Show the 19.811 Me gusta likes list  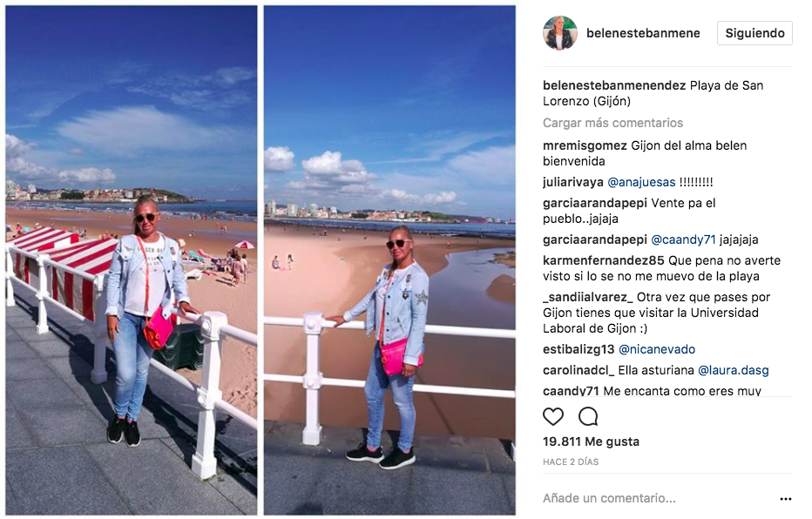(x=591, y=441)
